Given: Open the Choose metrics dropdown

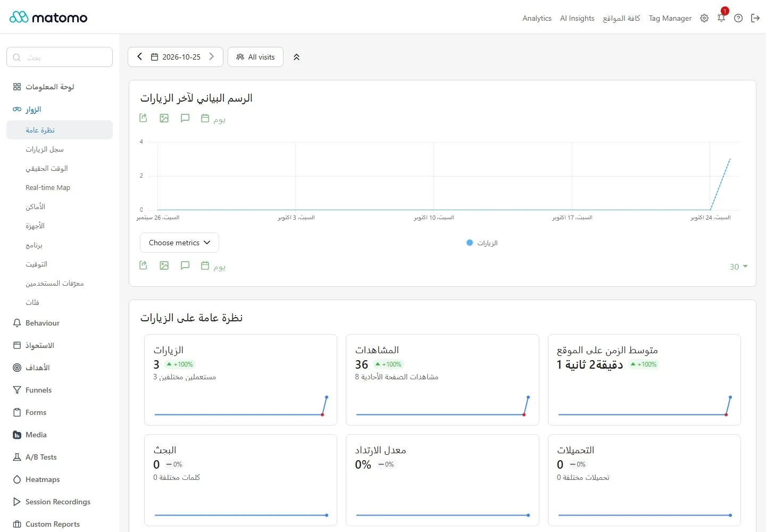Looking at the screenshot, I should [179, 243].
